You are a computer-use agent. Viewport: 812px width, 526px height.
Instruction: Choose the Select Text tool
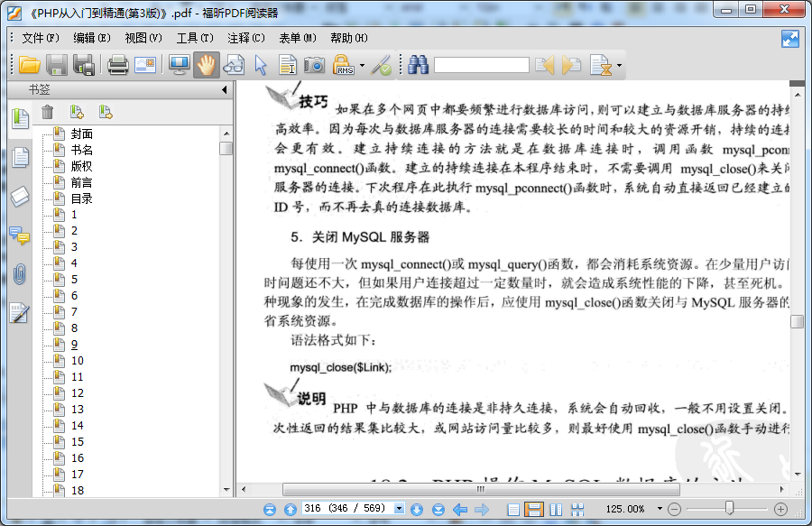coord(288,65)
